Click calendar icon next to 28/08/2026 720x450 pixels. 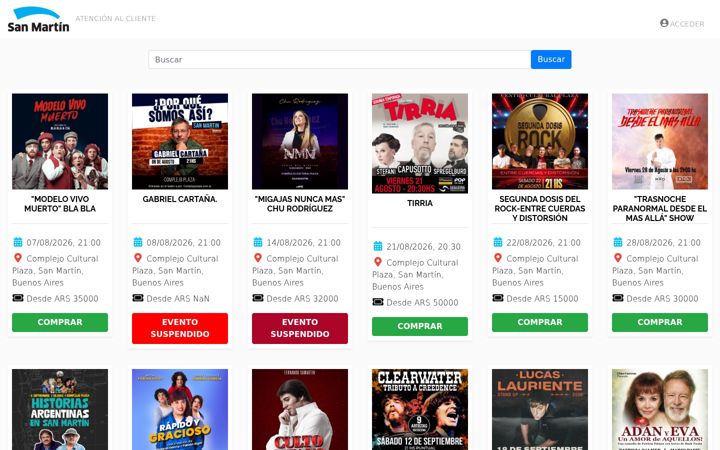tap(618, 242)
